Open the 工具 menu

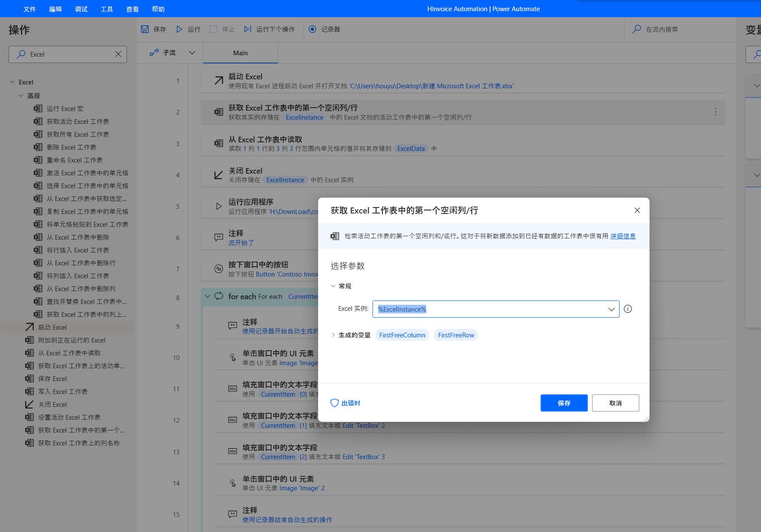pyautogui.click(x=107, y=9)
